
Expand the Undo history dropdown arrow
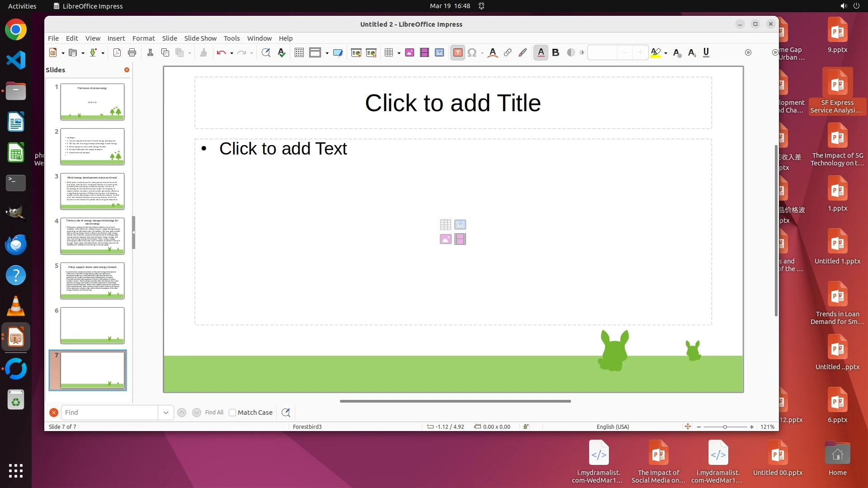click(x=231, y=53)
